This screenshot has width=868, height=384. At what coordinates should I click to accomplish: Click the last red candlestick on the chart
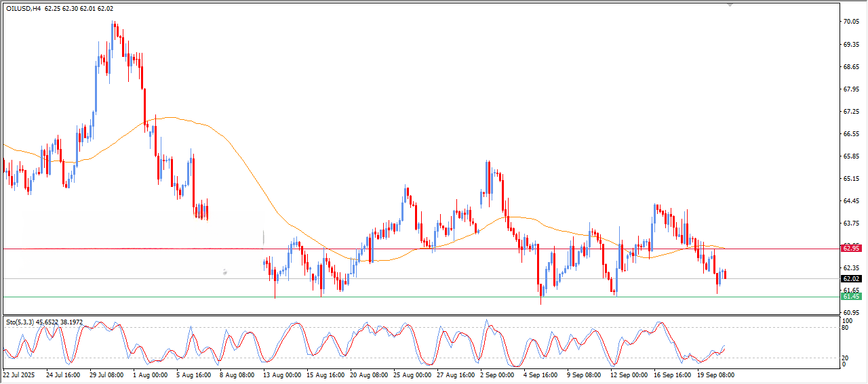[726, 274]
